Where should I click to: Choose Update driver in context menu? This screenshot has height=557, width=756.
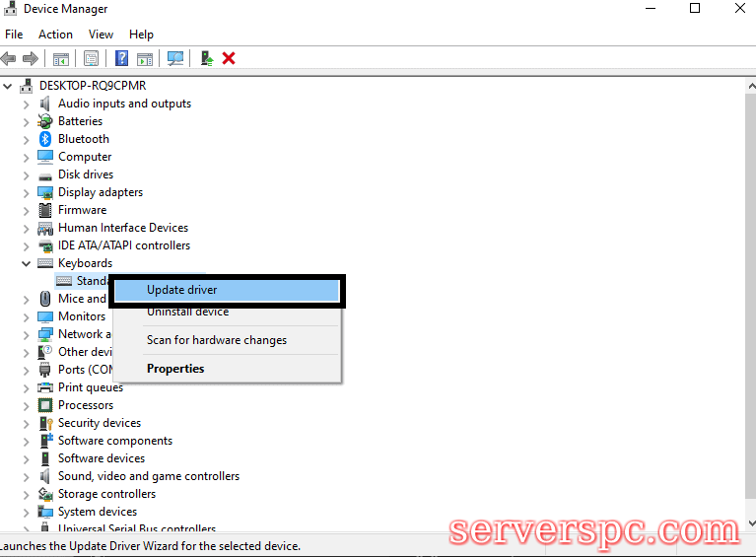click(x=227, y=290)
